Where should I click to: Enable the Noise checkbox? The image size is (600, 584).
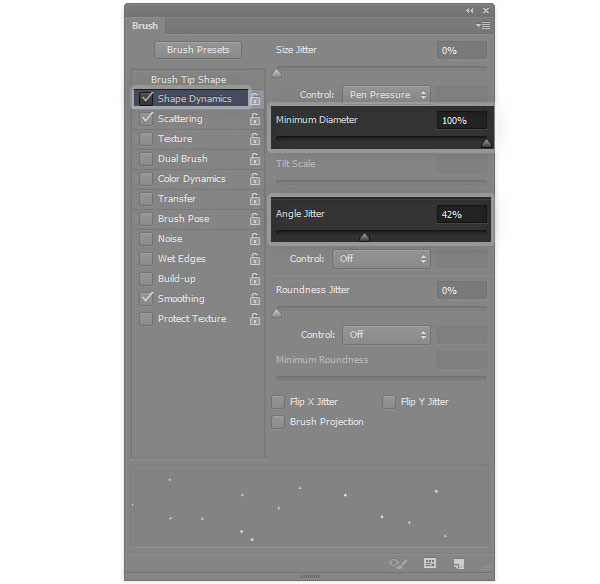point(146,238)
